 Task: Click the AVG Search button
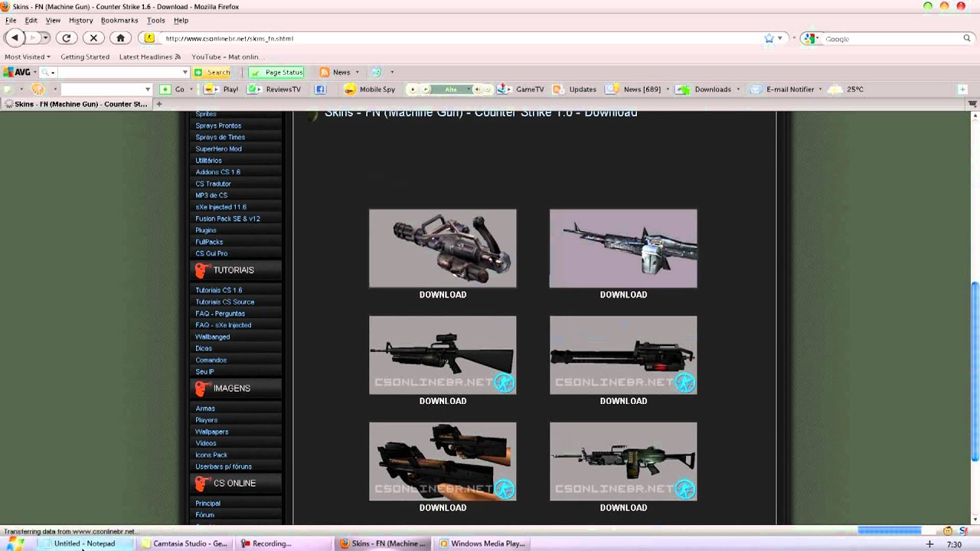[x=212, y=72]
